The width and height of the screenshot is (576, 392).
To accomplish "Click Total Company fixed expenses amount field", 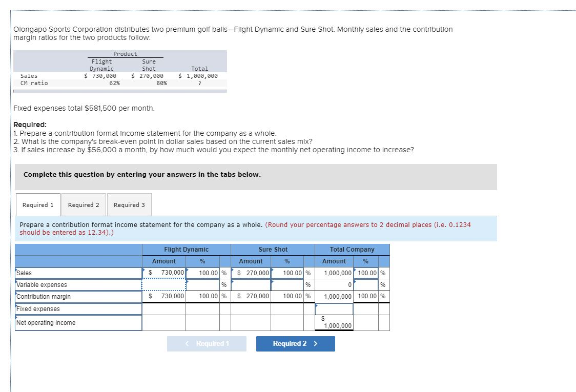I will pyautogui.click(x=334, y=309).
